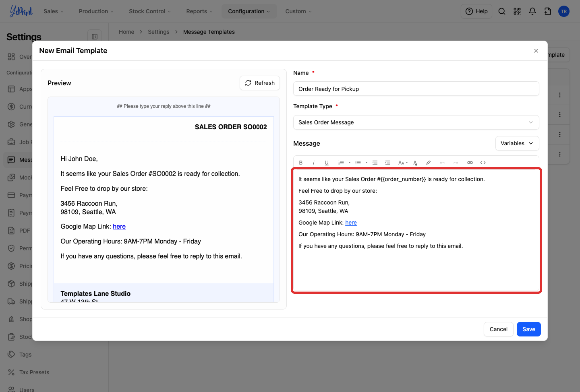Expand the bullet list style dropdown arrow
This screenshot has width=580, height=392.
click(x=367, y=163)
